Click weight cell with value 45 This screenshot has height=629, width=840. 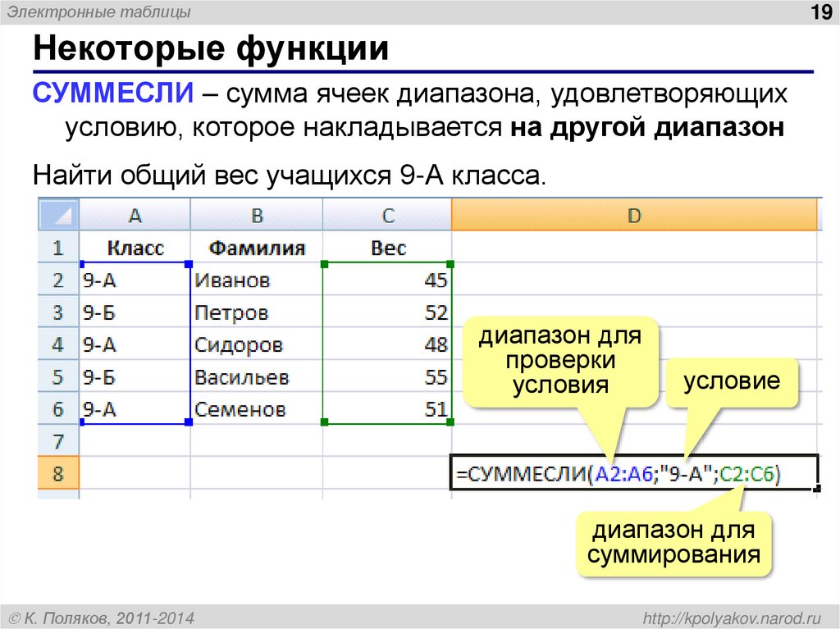tap(387, 280)
